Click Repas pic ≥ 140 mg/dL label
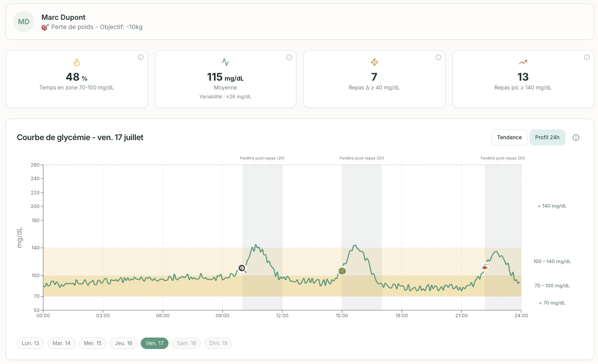 523,88
